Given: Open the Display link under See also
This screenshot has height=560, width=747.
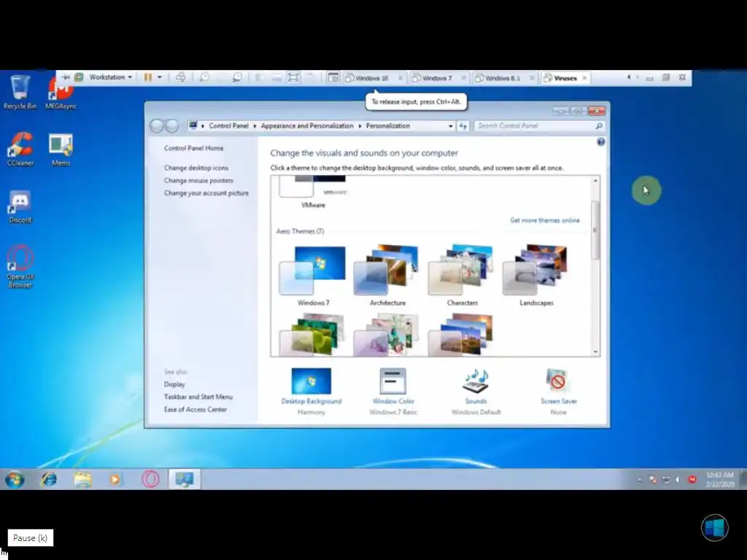Looking at the screenshot, I should pyautogui.click(x=174, y=384).
